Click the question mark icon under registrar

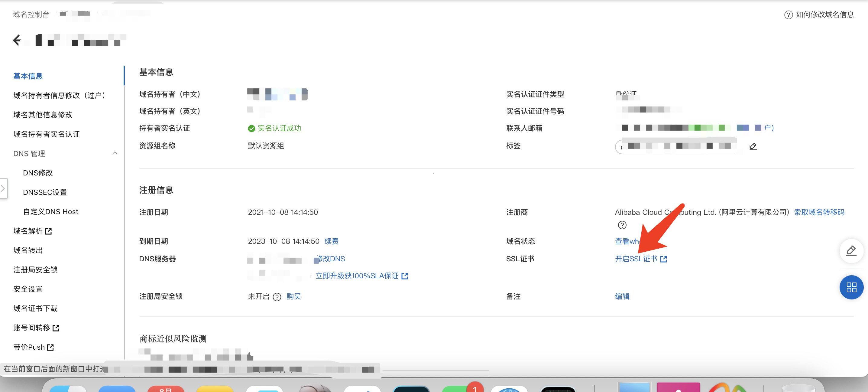[x=622, y=225]
